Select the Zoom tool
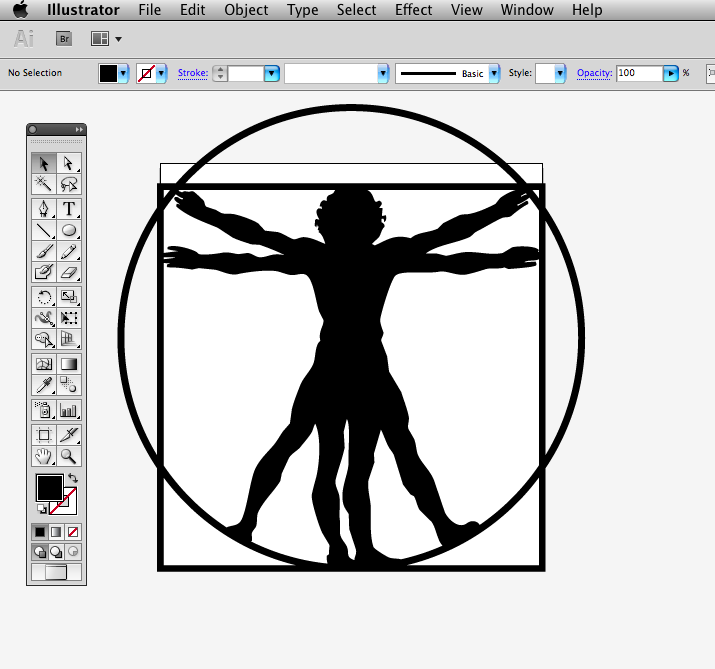The image size is (715, 669). click(69, 456)
